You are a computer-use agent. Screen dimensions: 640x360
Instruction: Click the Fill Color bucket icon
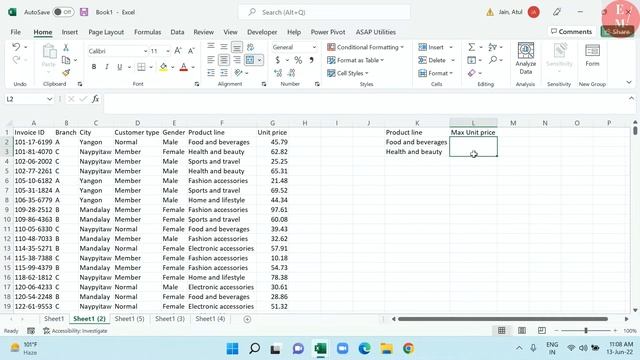tap(163, 67)
